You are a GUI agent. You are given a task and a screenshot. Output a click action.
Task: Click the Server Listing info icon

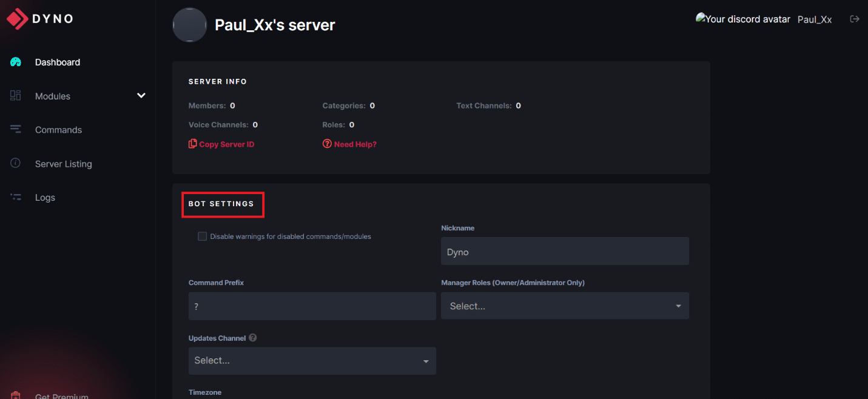(16, 163)
